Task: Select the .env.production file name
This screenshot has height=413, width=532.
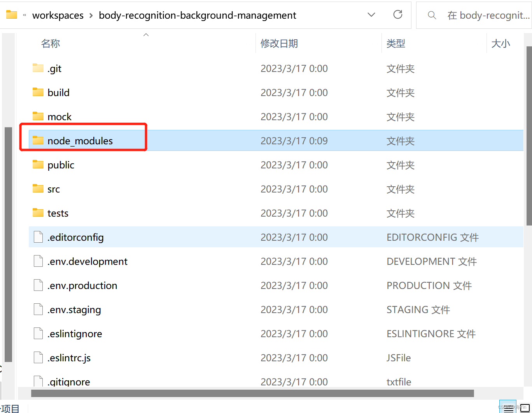Action: click(x=82, y=285)
